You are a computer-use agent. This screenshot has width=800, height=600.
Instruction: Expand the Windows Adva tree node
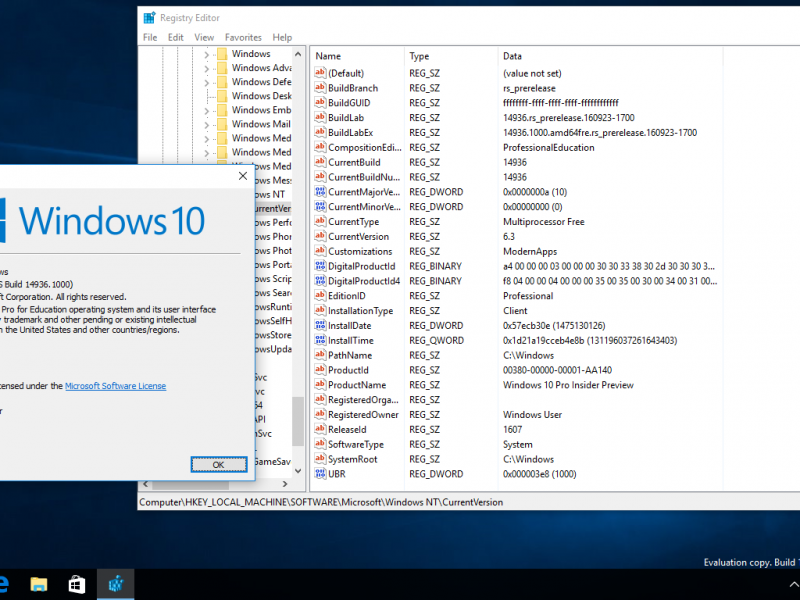click(x=206, y=68)
